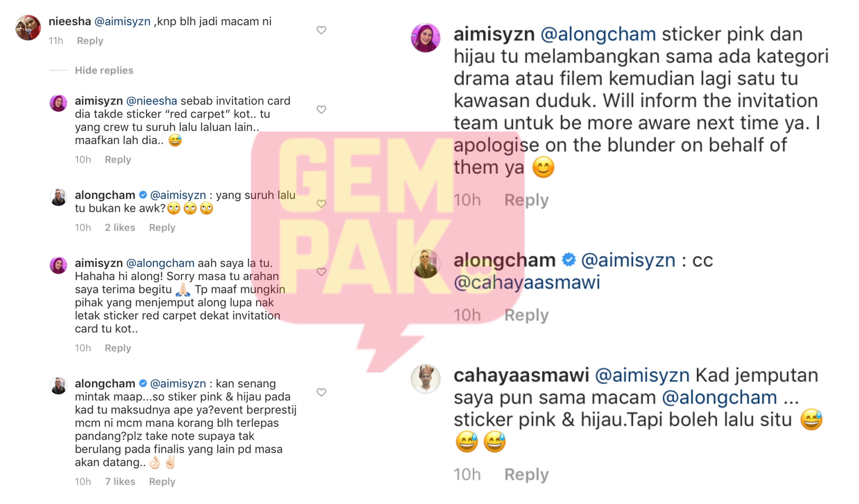The width and height of the screenshot is (859, 504).
Task: Reply to cahayaasmawi's Kad jemputan comment
Action: (x=526, y=474)
